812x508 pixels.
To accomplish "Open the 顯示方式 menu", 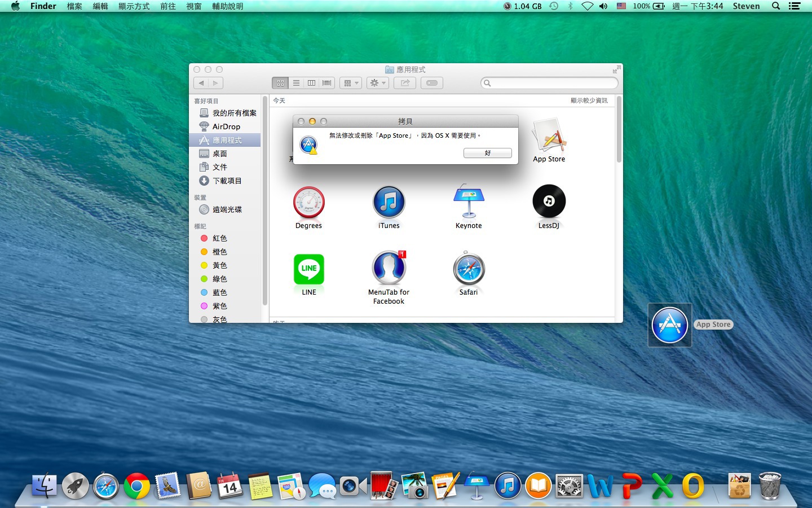I will [x=134, y=6].
